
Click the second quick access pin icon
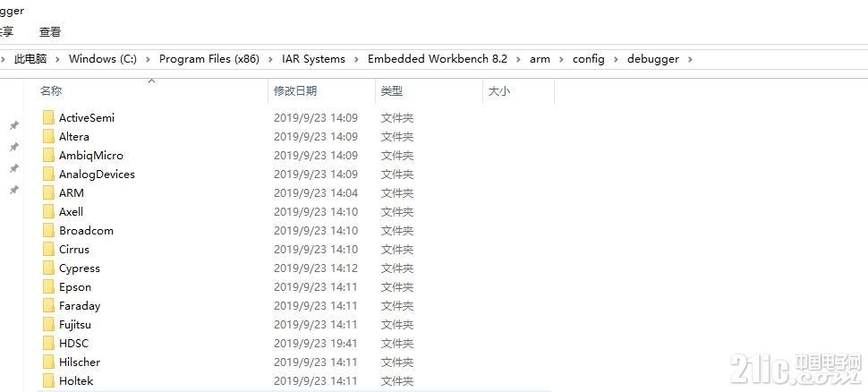pyautogui.click(x=14, y=147)
